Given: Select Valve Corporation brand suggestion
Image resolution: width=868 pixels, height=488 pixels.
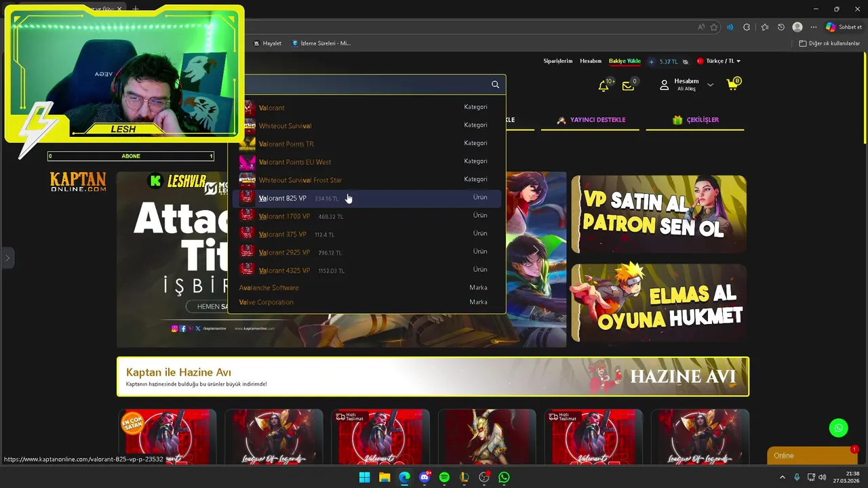Looking at the screenshot, I should click(x=366, y=302).
